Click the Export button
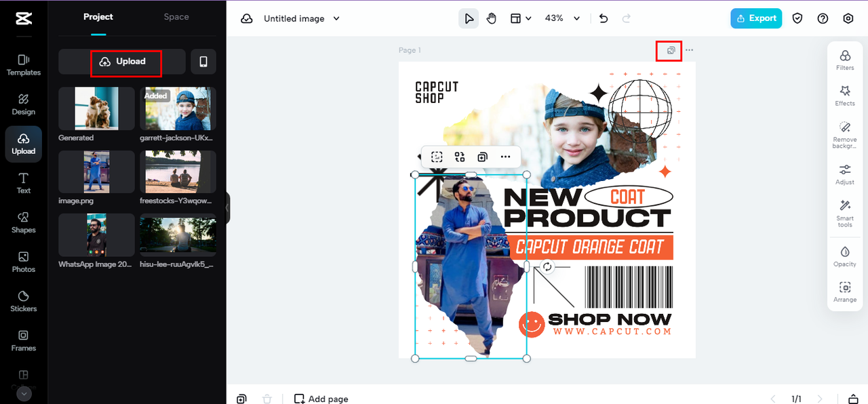Viewport: 868px width, 404px height. click(x=756, y=18)
